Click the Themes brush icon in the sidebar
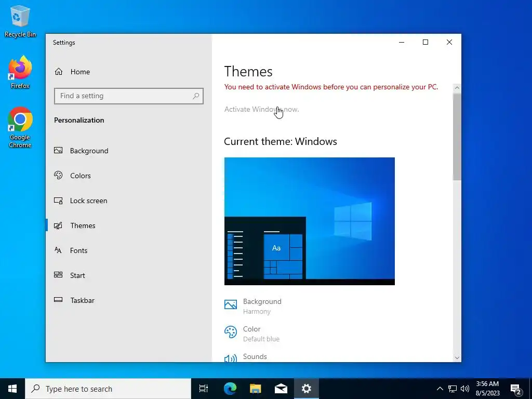532x399 pixels. (58, 225)
